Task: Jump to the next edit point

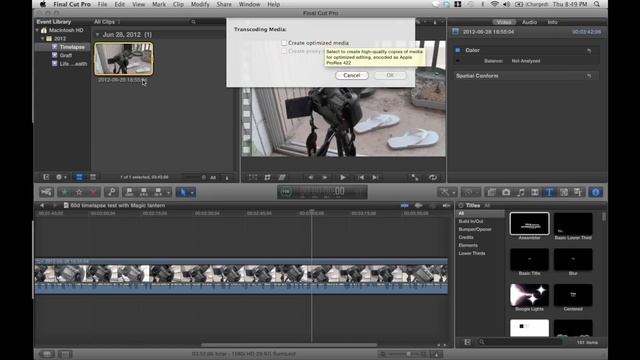Action: (x=375, y=177)
